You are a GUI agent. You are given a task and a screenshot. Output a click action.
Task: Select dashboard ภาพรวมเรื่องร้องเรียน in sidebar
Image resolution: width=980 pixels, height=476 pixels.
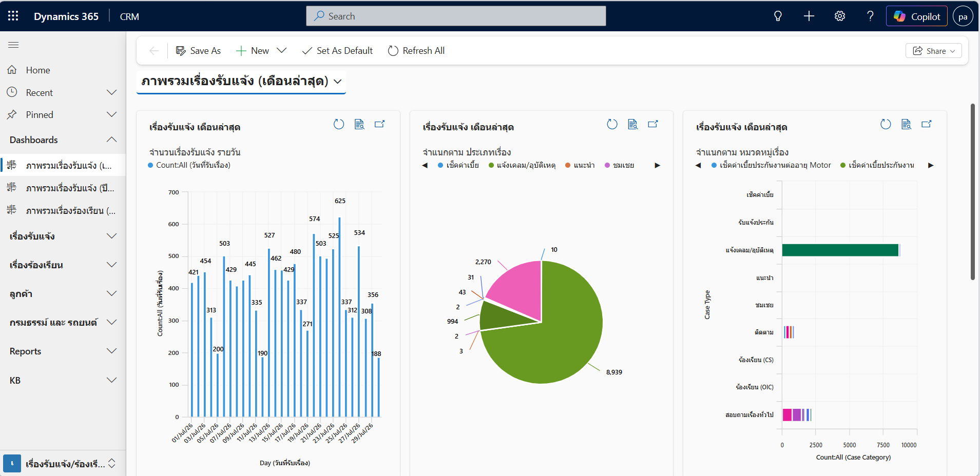click(63, 210)
